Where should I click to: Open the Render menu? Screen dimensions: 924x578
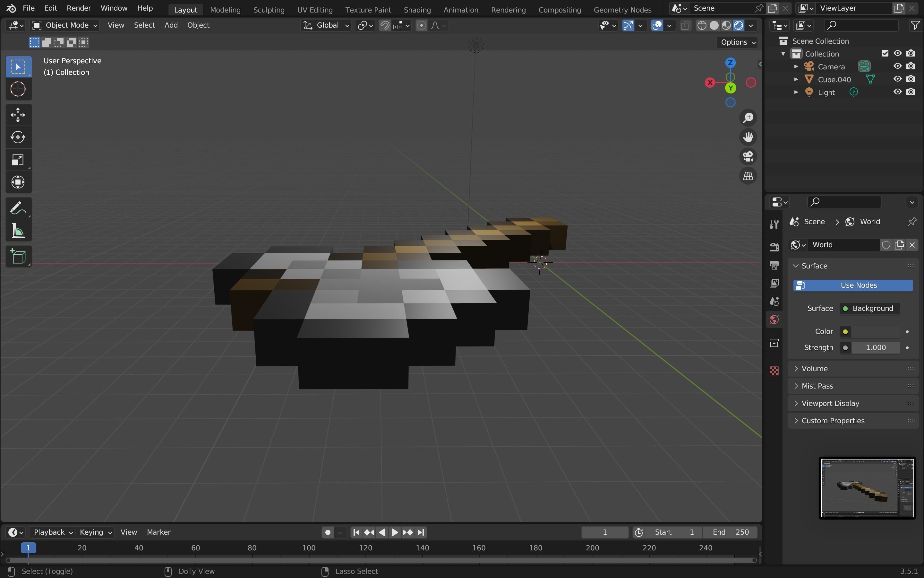(x=79, y=8)
